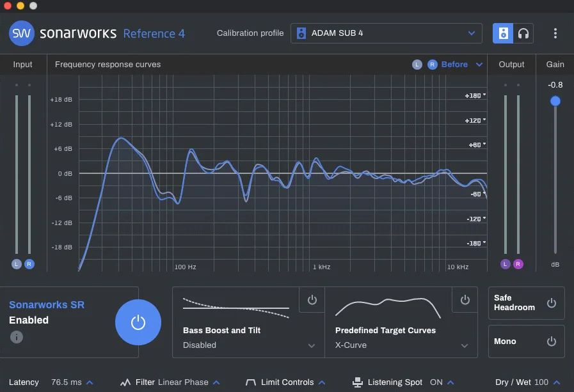Click the +18 dB axis label

point(61,100)
